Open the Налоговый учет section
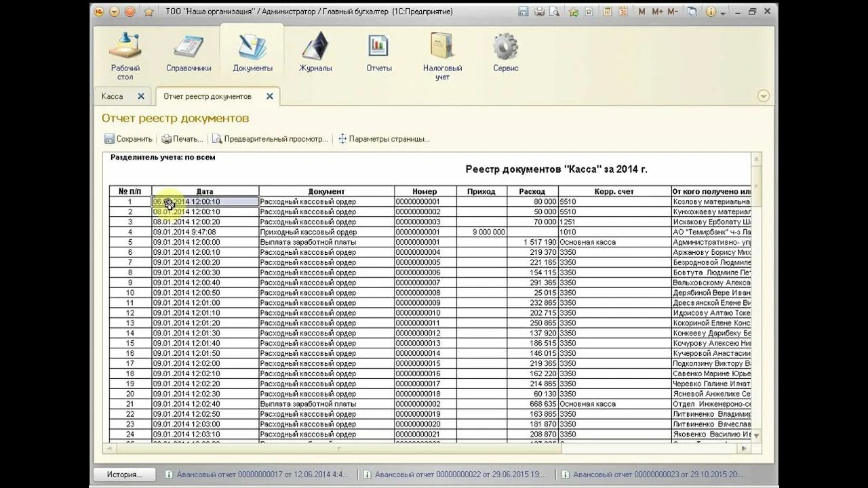This screenshot has height=488, width=868. (442, 57)
